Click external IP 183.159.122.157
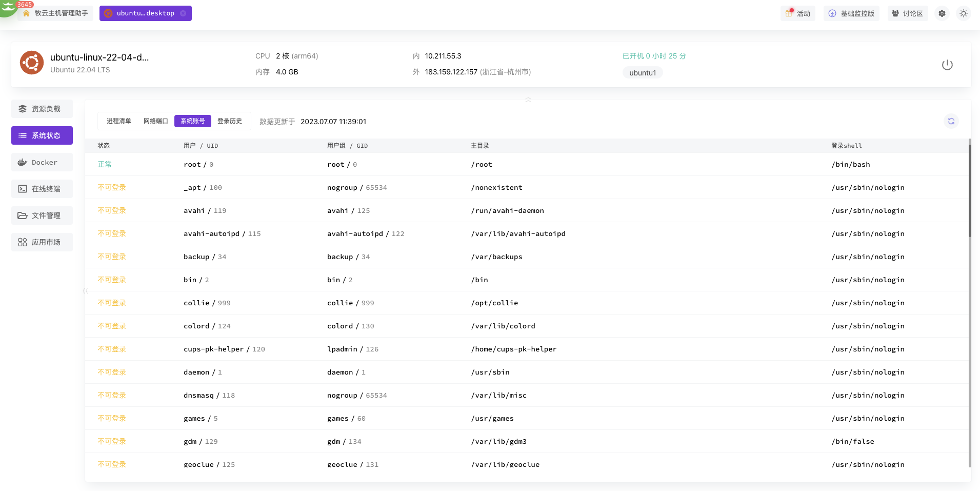 [x=451, y=72]
